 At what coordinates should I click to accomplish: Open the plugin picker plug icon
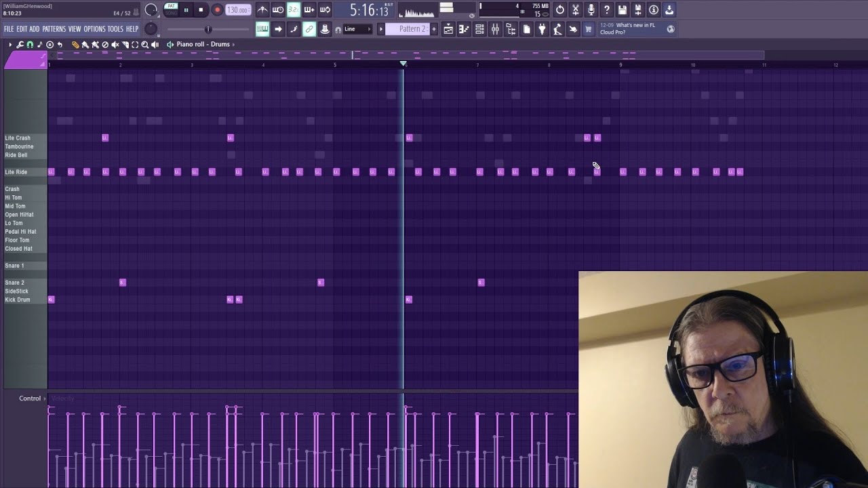pos(542,29)
